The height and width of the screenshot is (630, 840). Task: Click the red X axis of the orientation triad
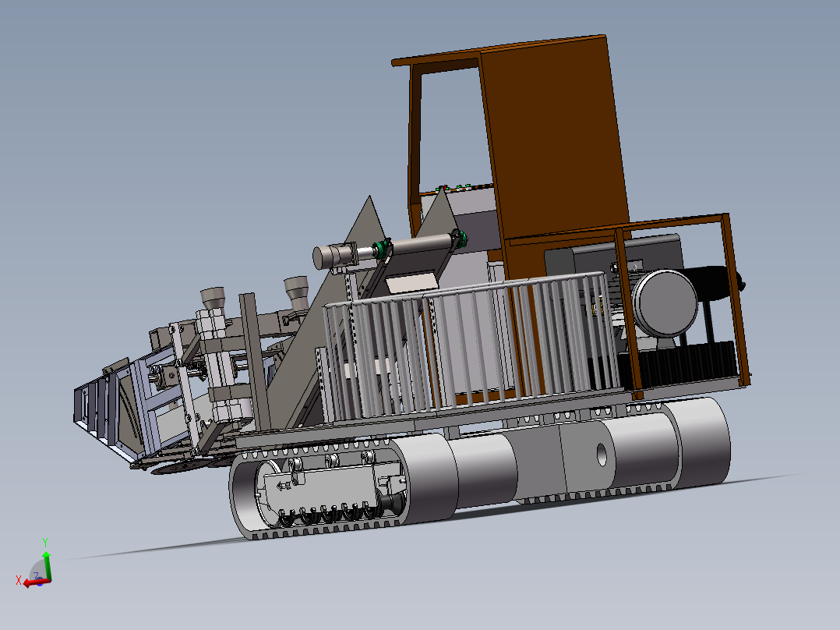tap(37, 582)
